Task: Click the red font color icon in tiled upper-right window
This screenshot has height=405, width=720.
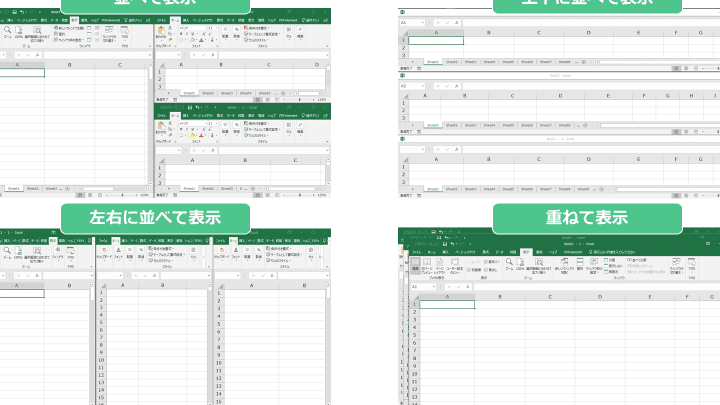Action: click(x=201, y=40)
